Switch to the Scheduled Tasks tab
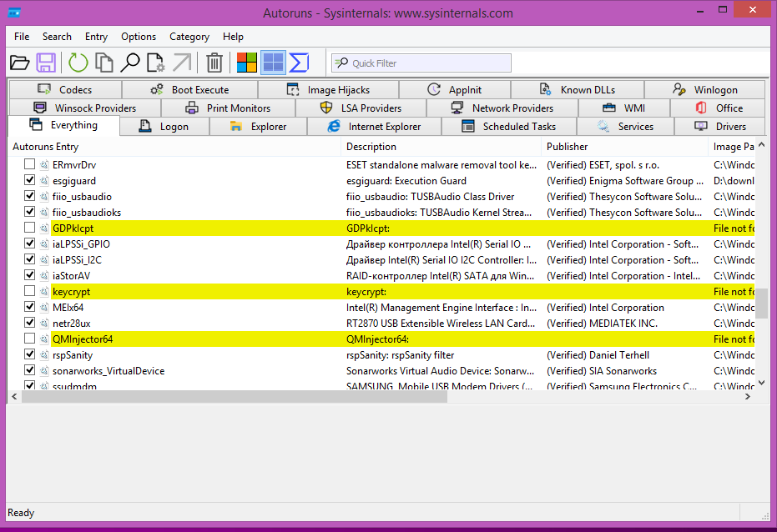 coord(509,126)
